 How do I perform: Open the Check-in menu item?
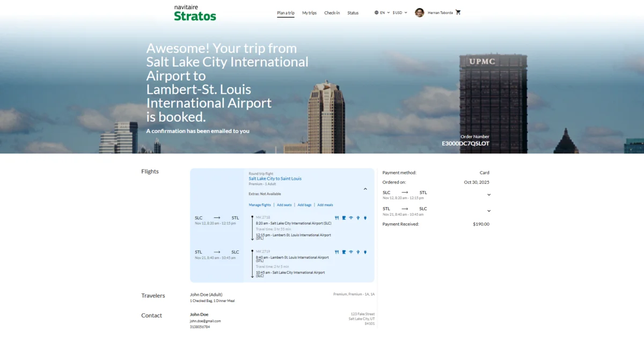(332, 13)
